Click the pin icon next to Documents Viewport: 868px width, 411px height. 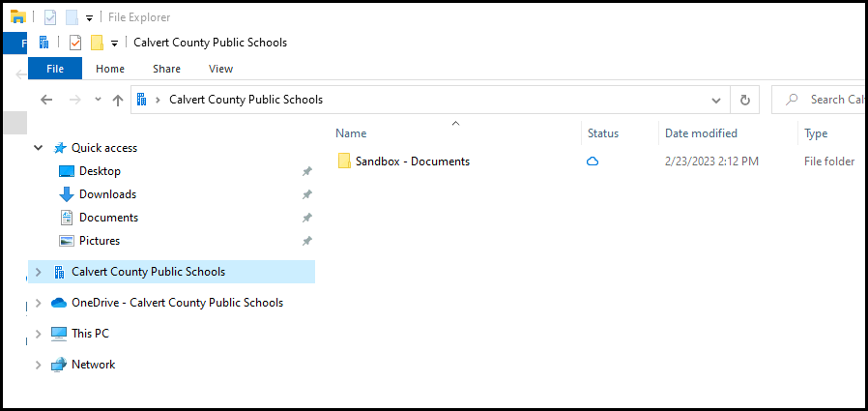tap(306, 219)
